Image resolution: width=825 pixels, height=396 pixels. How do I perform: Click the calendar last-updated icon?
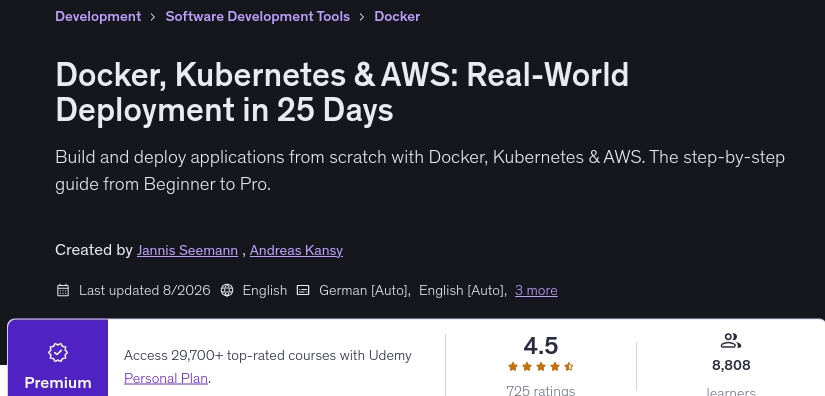[x=63, y=290]
